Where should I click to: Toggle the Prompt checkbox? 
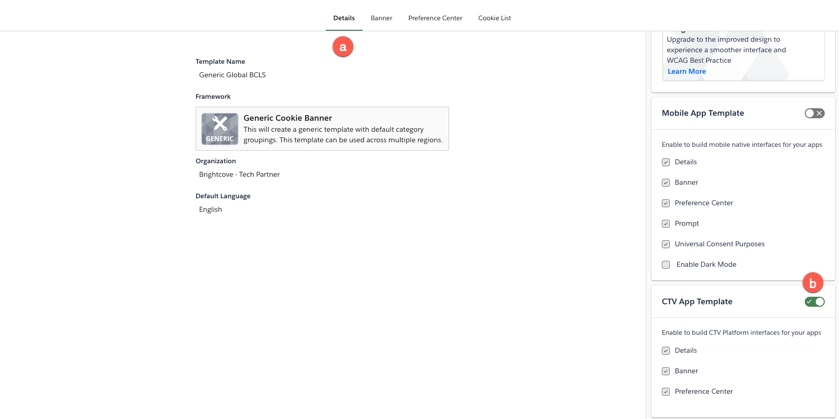666,224
